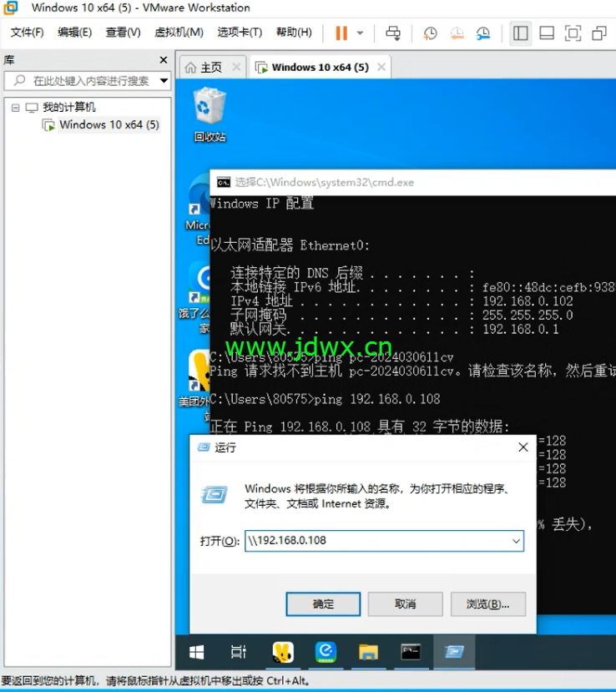The height and width of the screenshot is (692, 616).
Task: Toggle the thumbnail bar view
Action: [x=547, y=33]
